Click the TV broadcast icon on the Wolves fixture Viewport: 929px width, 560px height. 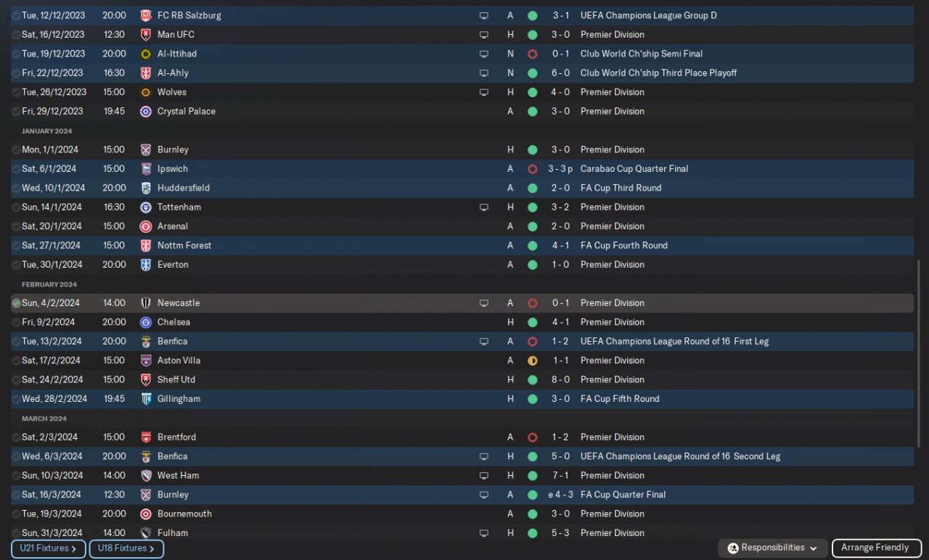(484, 92)
